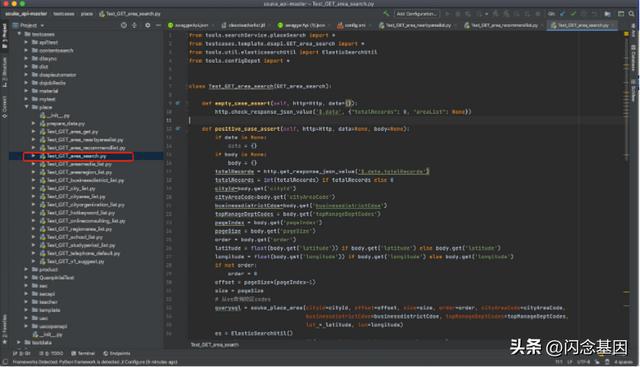Image resolution: width=640 pixels, height=367 pixels.
Task: Click the testcases breadcrumb in navigation bar
Action: point(64,14)
